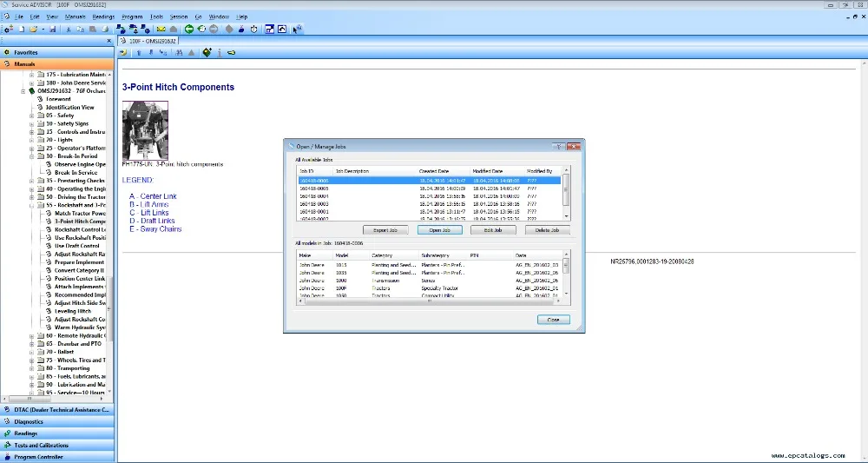The height and width of the screenshot is (463, 868).
Task: Click the jobs list vertical scrollbar
Action: click(566, 192)
